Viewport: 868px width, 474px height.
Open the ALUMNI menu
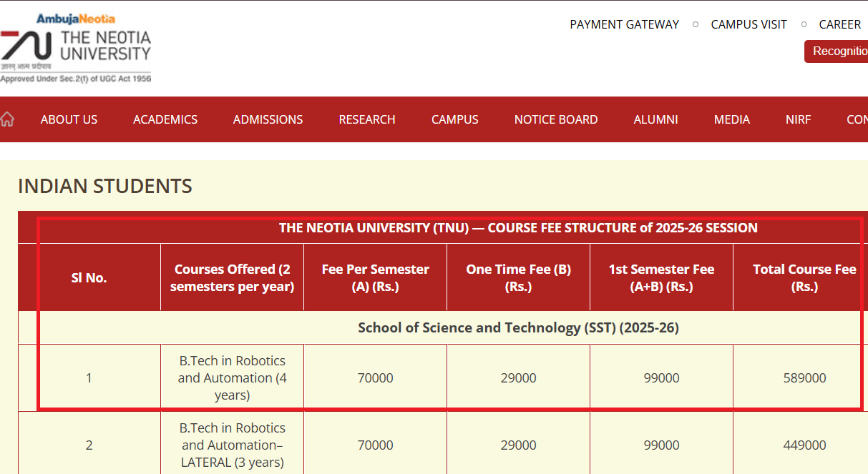655,119
